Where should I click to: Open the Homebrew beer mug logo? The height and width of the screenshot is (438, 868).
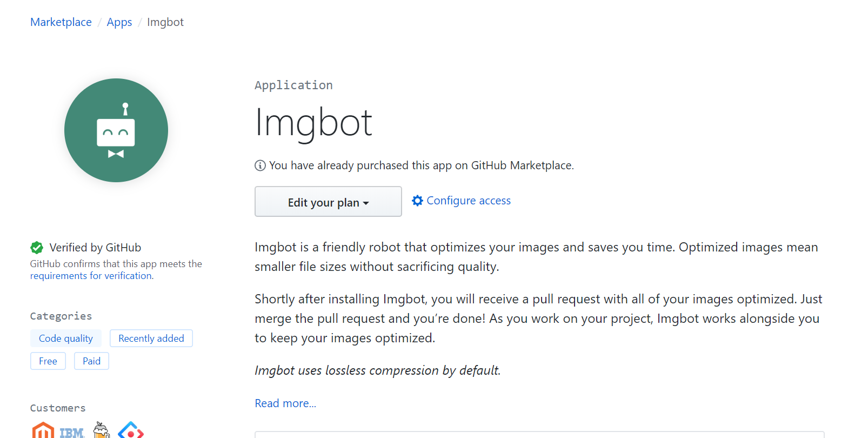coord(101,430)
